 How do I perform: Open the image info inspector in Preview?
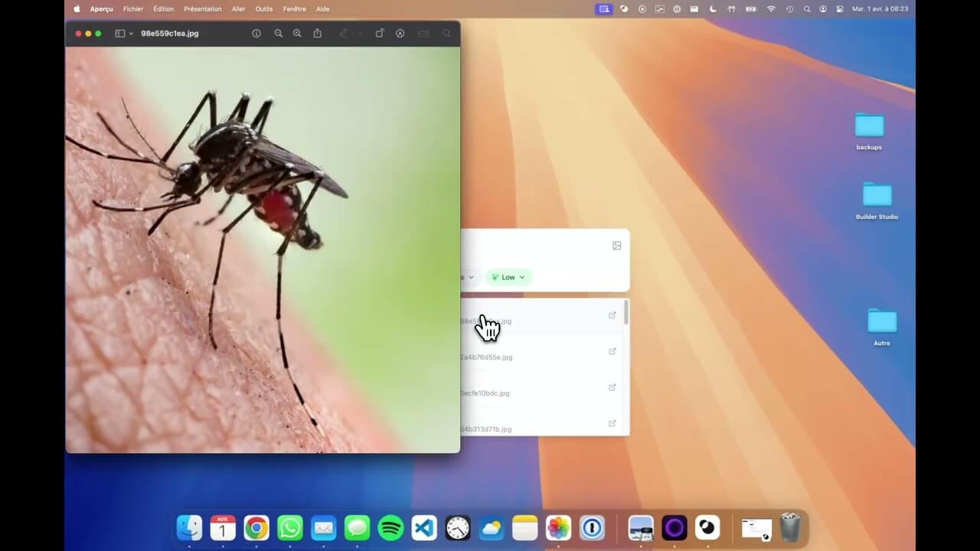pyautogui.click(x=256, y=34)
